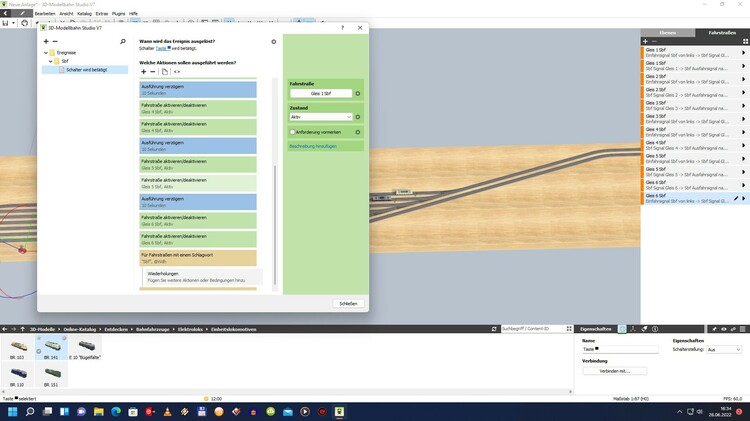The width and height of the screenshot is (750, 421).
Task: Open 3D-Modellbahn Studio taskbar icon
Action: [339, 412]
